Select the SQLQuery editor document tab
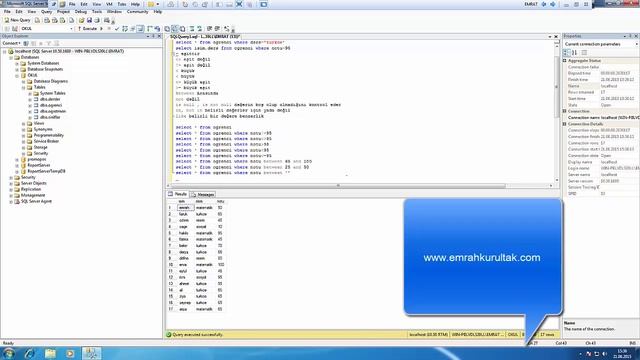Image resolution: width=640 pixels, height=360 pixels. pos(204,36)
